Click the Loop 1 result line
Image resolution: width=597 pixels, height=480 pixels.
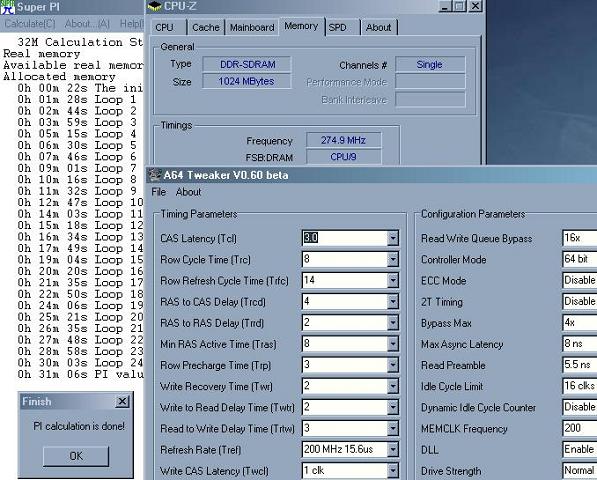tap(77, 100)
